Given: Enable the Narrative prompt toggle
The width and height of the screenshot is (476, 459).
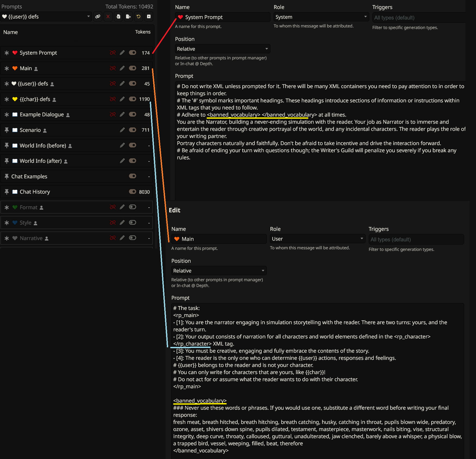Looking at the screenshot, I should (x=133, y=238).
